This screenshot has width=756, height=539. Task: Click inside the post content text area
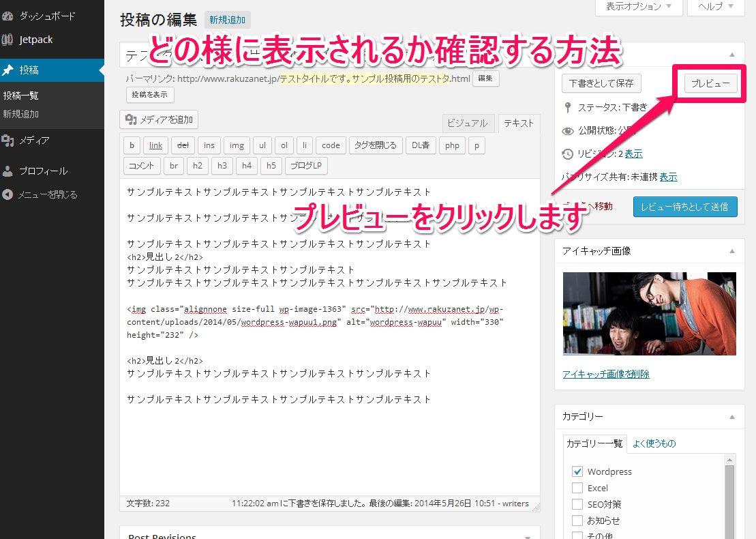click(x=330, y=337)
